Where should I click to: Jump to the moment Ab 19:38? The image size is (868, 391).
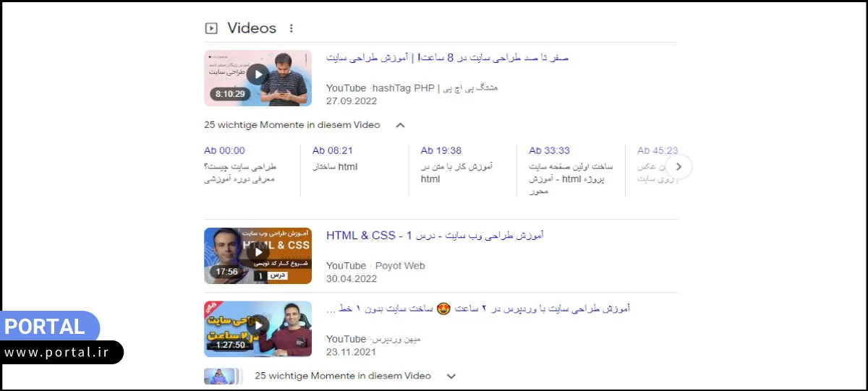pos(441,150)
